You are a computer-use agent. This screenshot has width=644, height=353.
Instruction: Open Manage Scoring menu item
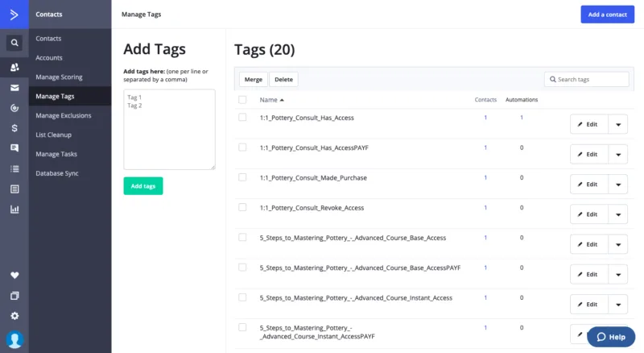[59, 77]
